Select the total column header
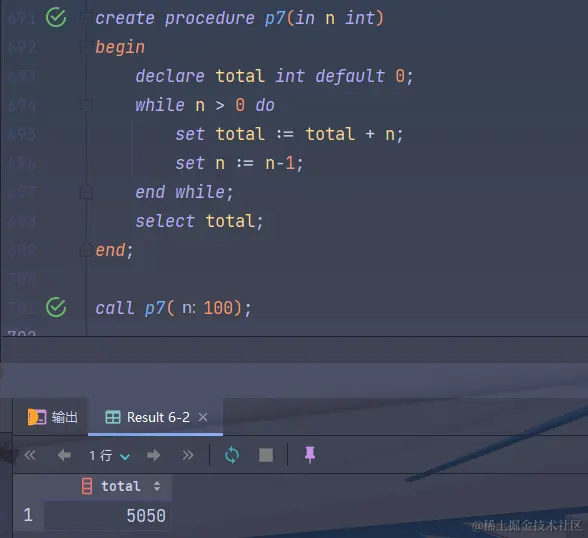The height and width of the screenshot is (538, 588). (121, 486)
